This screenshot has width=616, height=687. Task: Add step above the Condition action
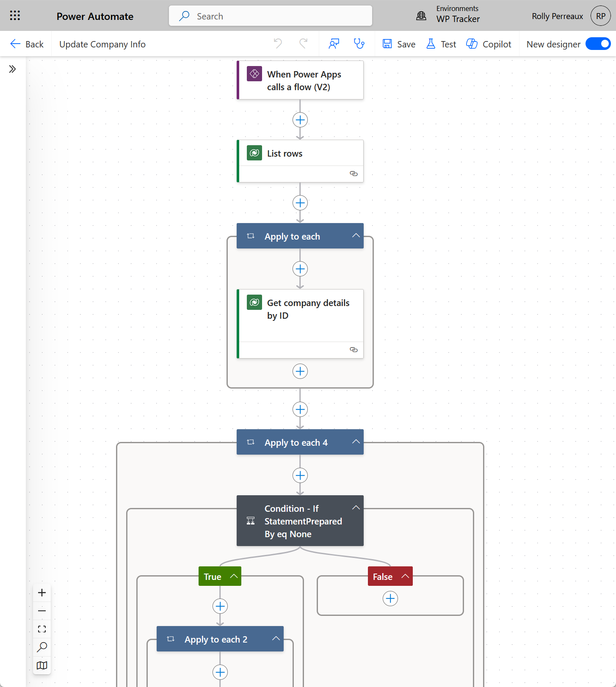(300, 475)
